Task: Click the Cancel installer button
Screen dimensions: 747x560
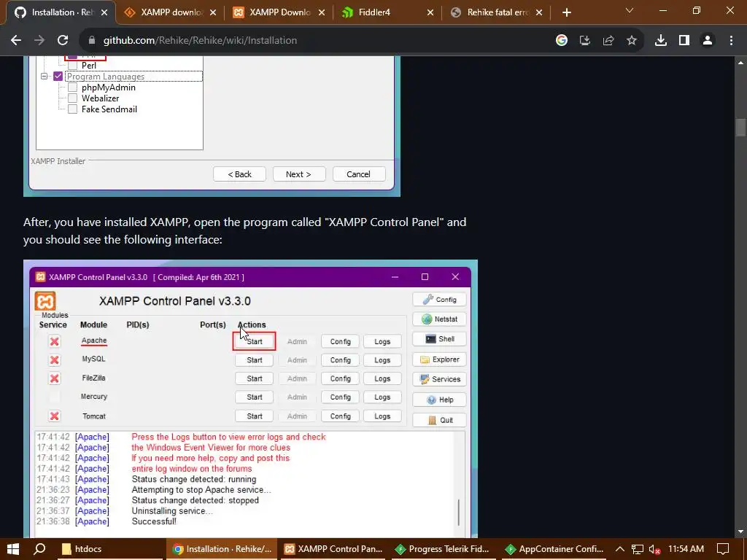Action: point(359,174)
